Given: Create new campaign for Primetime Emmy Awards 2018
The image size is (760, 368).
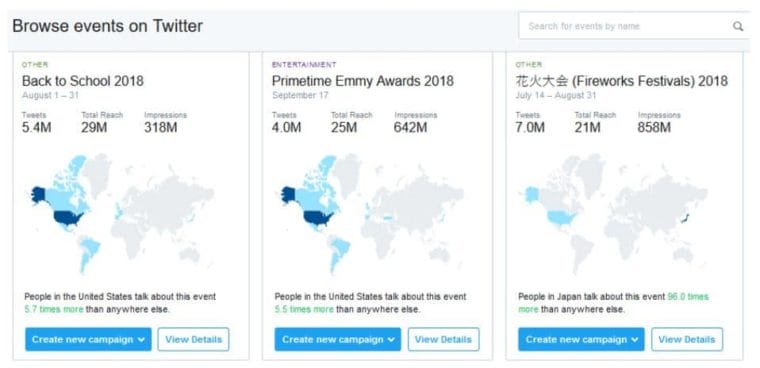Looking at the screenshot, I should pos(338,339).
